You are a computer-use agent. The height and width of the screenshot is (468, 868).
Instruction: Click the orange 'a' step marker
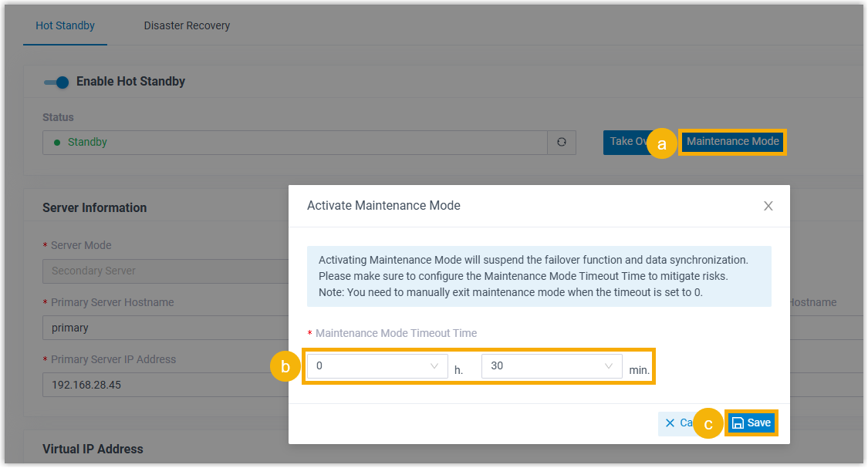(661, 144)
